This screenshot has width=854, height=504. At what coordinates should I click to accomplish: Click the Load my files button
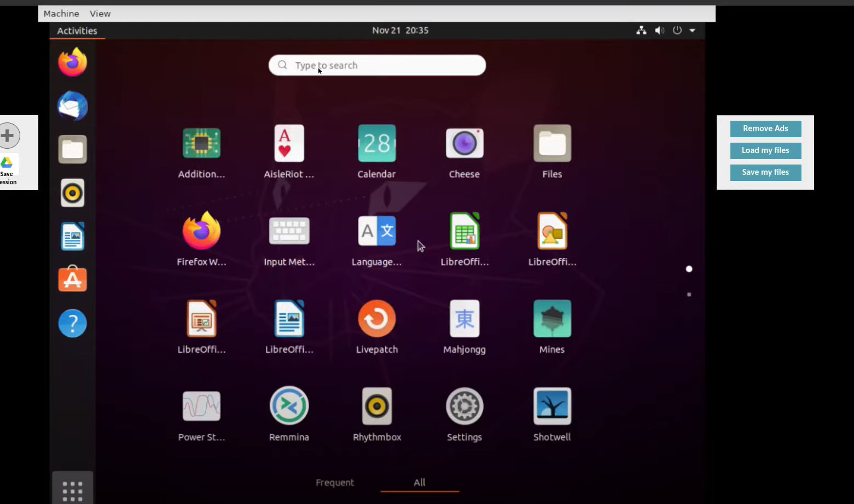coord(765,150)
